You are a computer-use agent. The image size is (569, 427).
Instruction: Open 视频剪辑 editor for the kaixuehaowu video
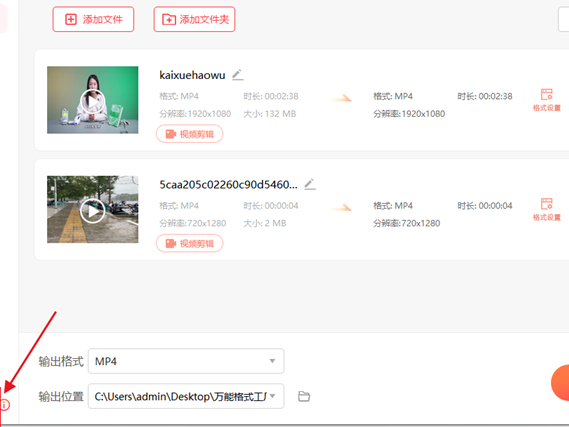pyautogui.click(x=189, y=134)
